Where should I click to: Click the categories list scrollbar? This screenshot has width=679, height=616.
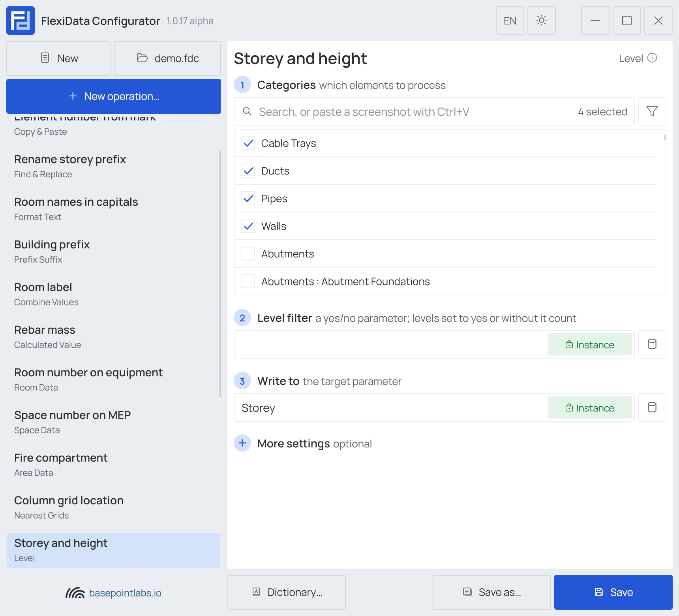tap(665, 137)
